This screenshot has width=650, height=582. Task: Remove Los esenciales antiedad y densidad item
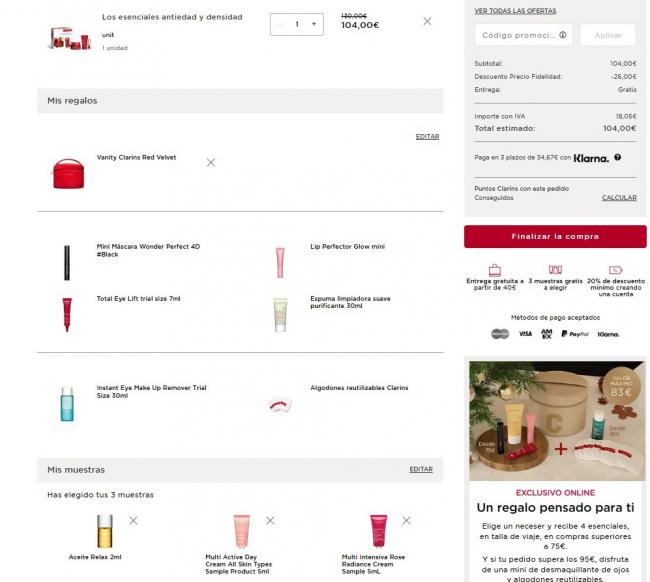click(x=427, y=22)
